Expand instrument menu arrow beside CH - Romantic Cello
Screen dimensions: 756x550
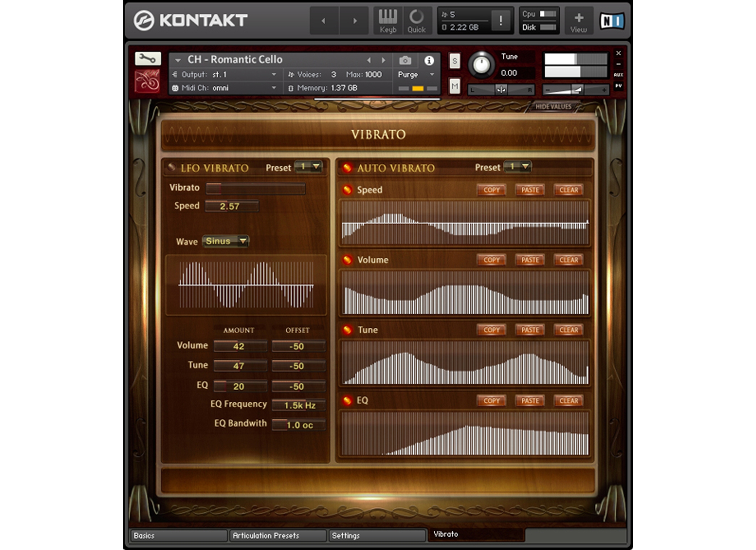pyautogui.click(x=178, y=60)
